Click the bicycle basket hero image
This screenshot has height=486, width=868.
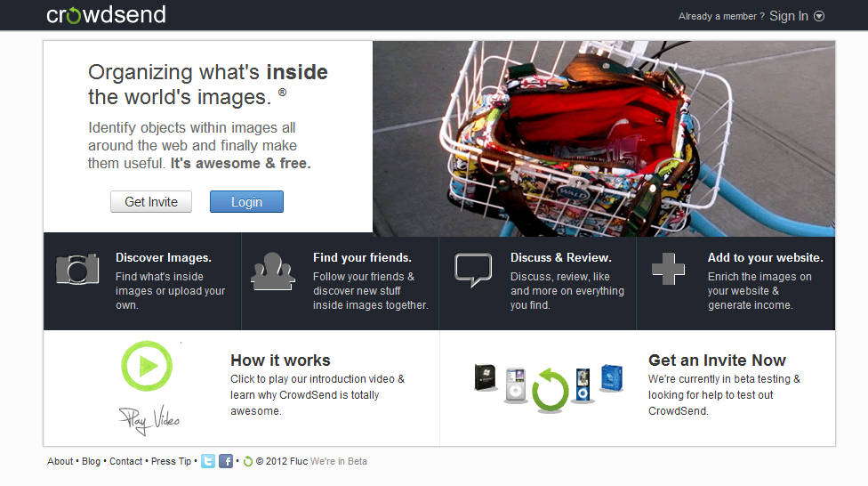tap(604, 139)
